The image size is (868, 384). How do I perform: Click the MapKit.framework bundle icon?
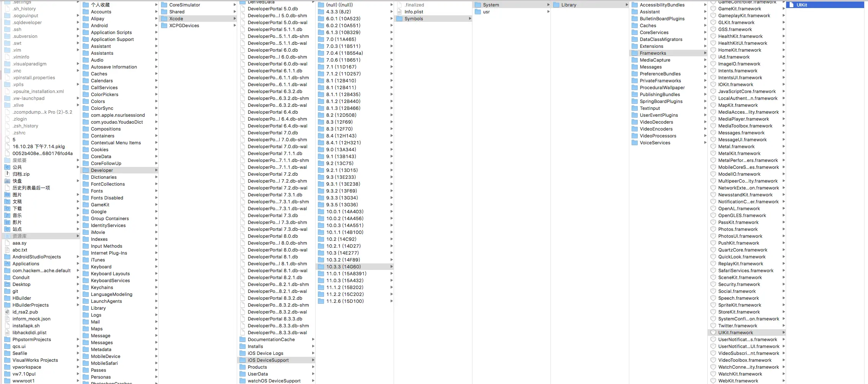click(x=713, y=105)
